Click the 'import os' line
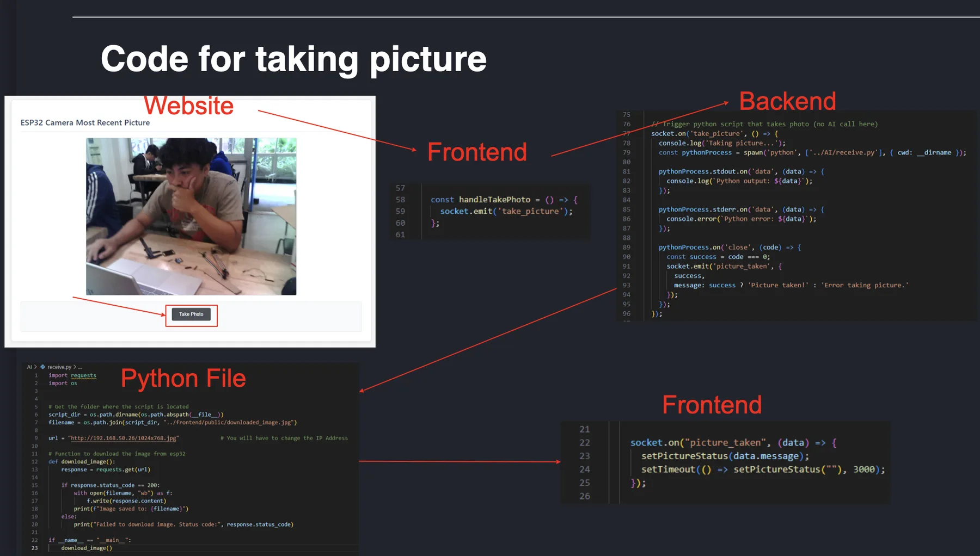980x556 pixels. [63, 383]
